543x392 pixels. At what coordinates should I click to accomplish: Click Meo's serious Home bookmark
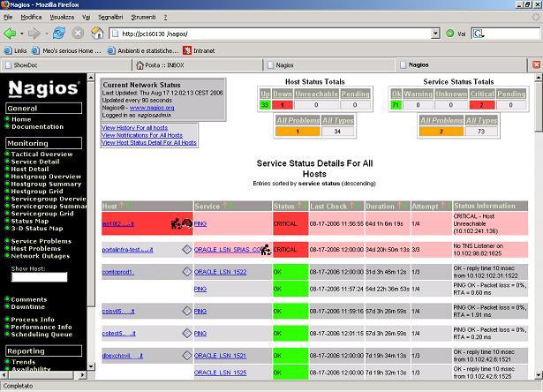(x=67, y=50)
